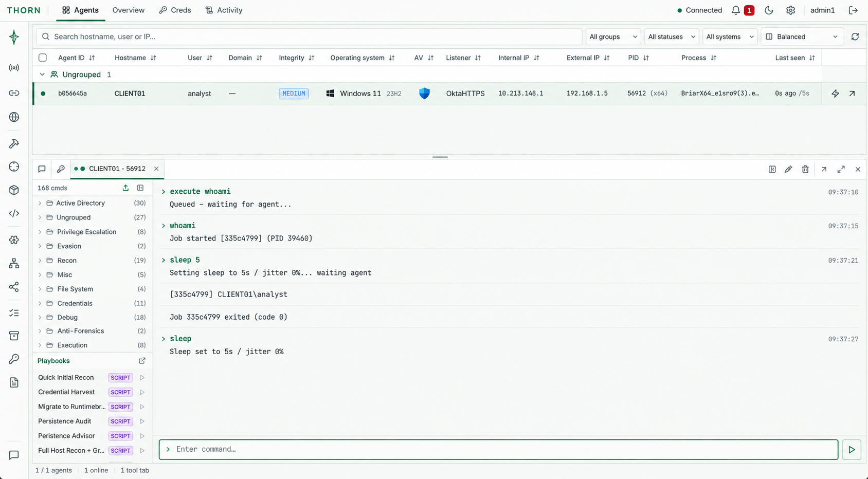This screenshot has width=868, height=479.
Task: Click the trash icon in console toolbar
Action: (805, 169)
